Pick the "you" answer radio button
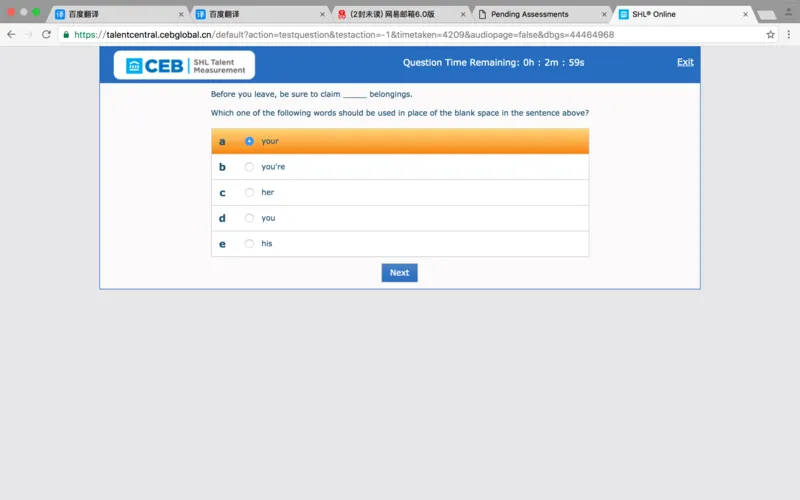 coord(249,218)
